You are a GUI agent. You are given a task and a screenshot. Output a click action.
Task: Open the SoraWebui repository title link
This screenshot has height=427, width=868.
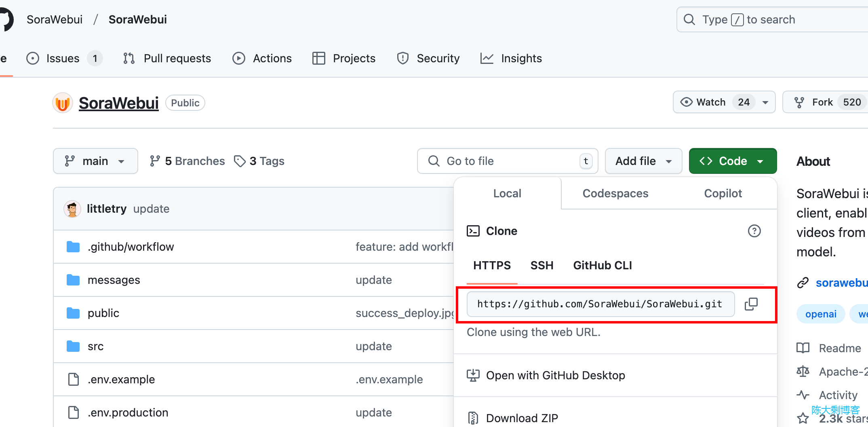(119, 103)
